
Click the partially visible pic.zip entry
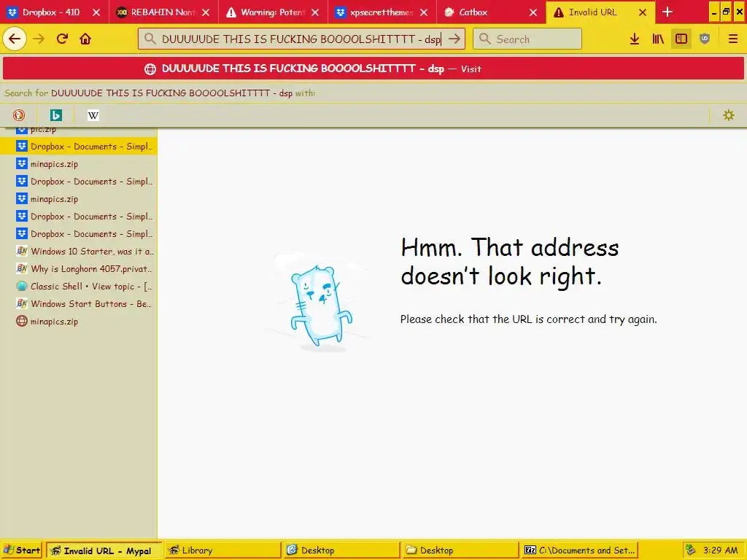(79, 131)
